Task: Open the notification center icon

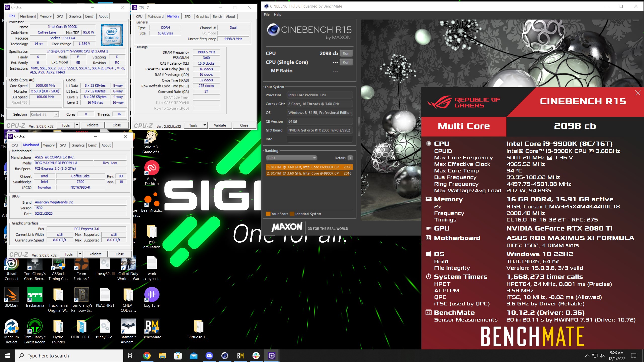Action: coord(634,356)
